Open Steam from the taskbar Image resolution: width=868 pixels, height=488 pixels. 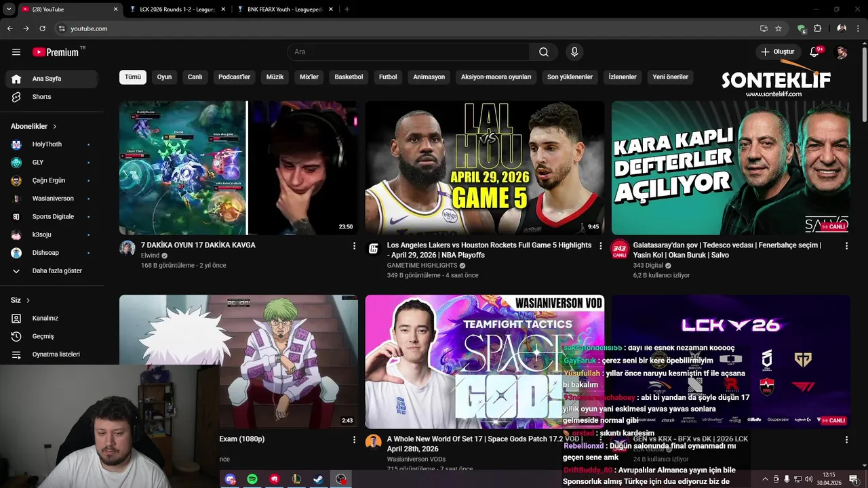(318, 479)
